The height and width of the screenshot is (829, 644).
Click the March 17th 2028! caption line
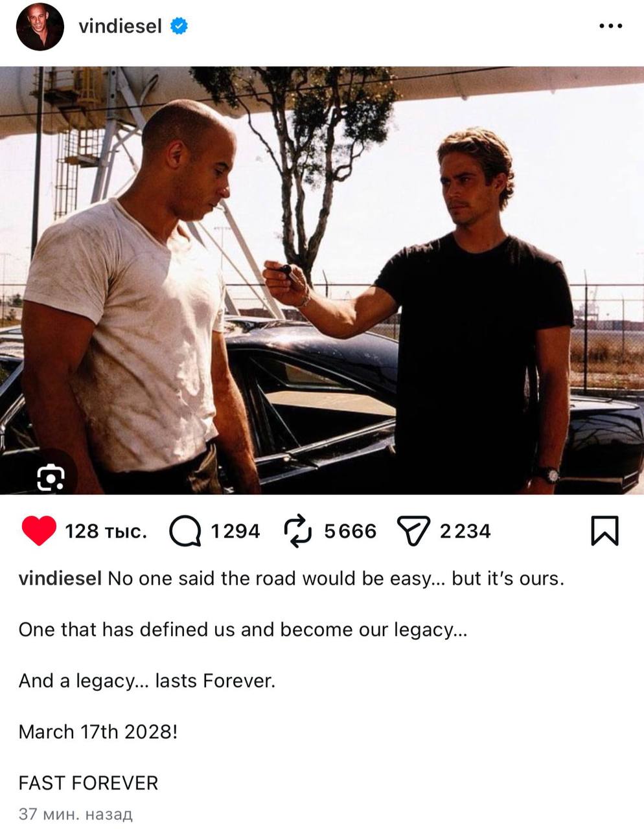[x=98, y=732]
